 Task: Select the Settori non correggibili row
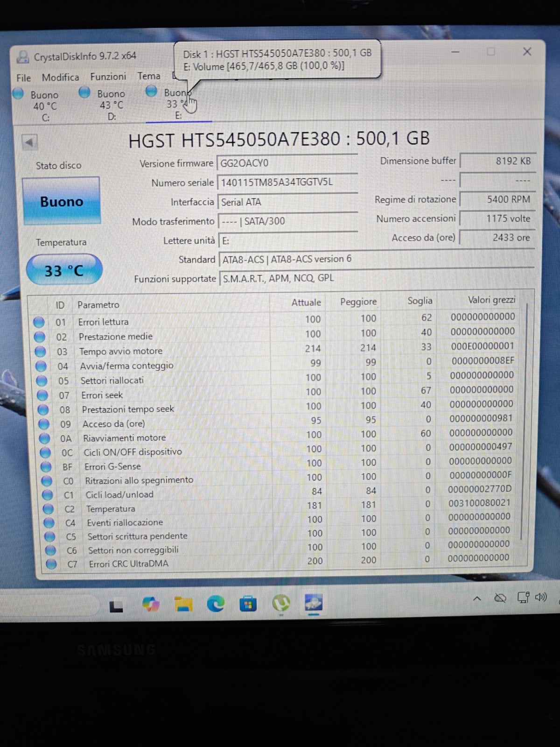(x=283, y=547)
